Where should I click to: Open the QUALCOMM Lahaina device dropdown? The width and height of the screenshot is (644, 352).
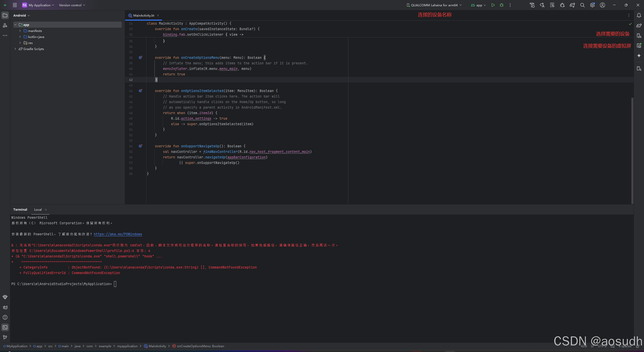pos(434,5)
